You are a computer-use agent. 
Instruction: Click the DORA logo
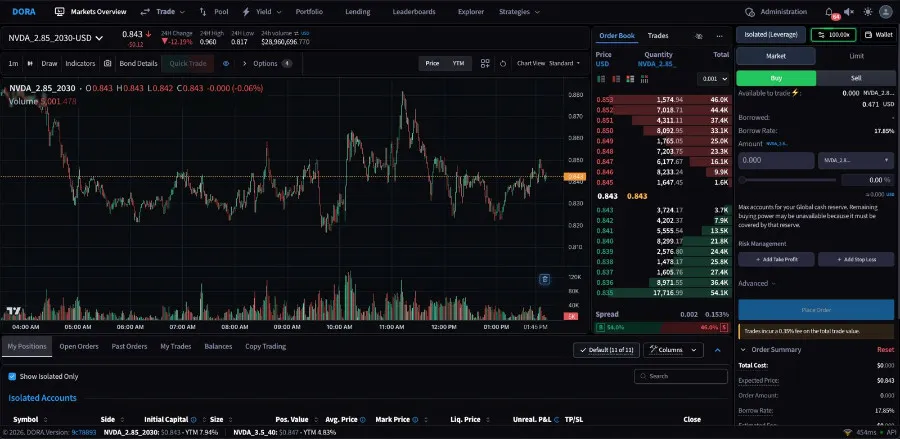pyautogui.click(x=24, y=11)
